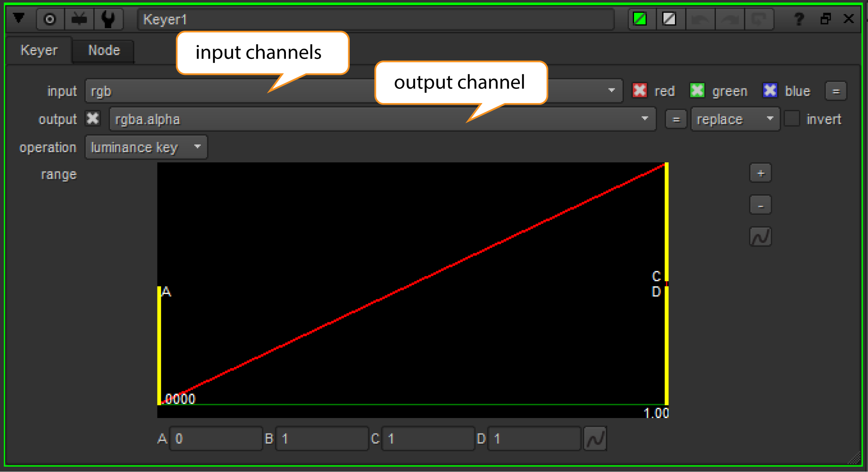Click the wrench edit-expressions icon
Screen dimensions: 868x472
[x=108, y=19]
